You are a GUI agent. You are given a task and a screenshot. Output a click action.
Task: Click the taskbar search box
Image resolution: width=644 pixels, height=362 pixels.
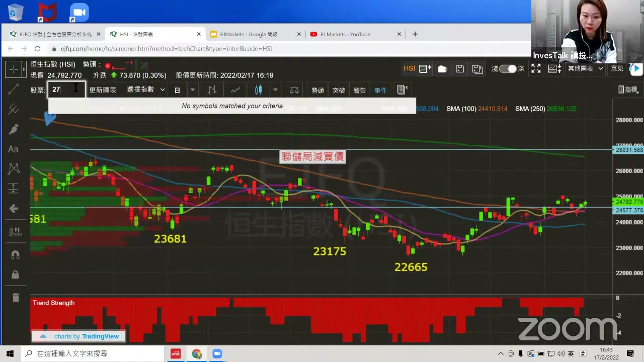[92, 353]
